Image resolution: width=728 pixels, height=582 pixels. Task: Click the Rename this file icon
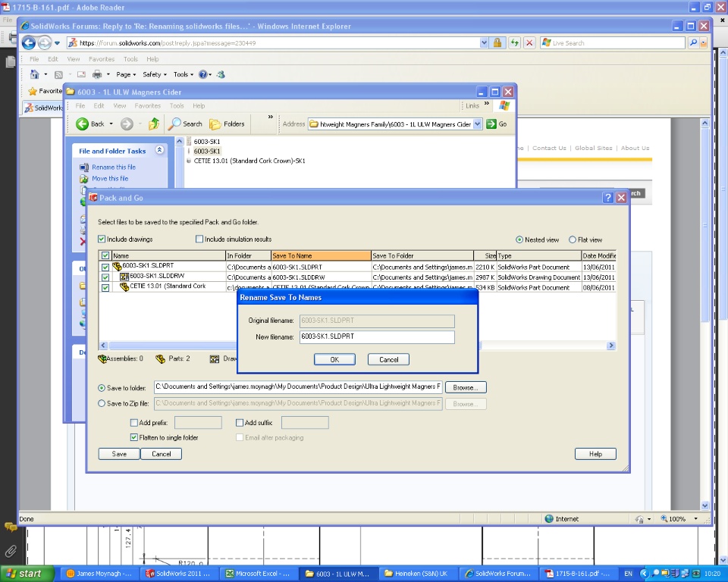[x=84, y=167]
